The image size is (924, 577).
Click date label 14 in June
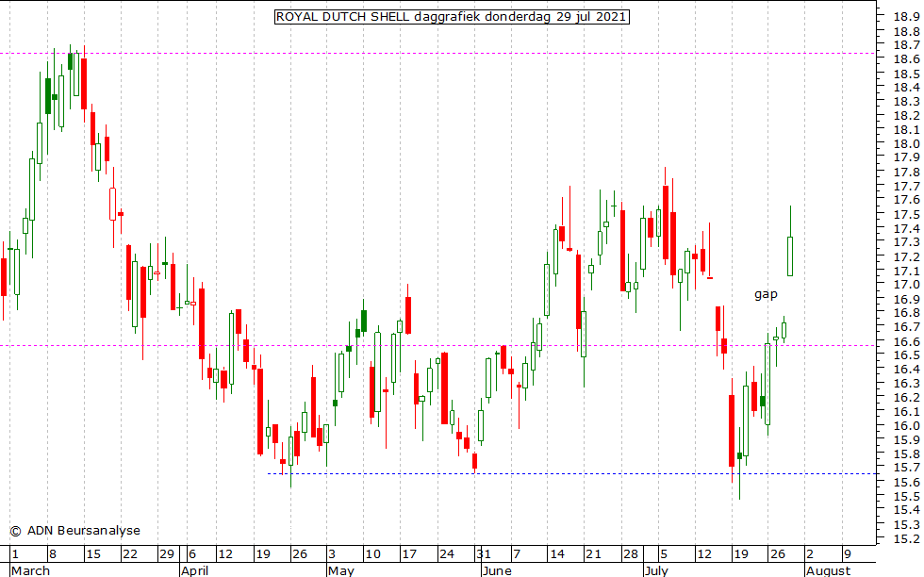pyautogui.click(x=557, y=554)
